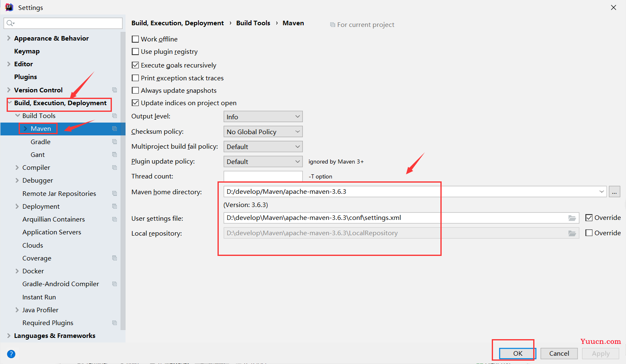Click project-level icon beside Required Plugins

[x=115, y=323]
